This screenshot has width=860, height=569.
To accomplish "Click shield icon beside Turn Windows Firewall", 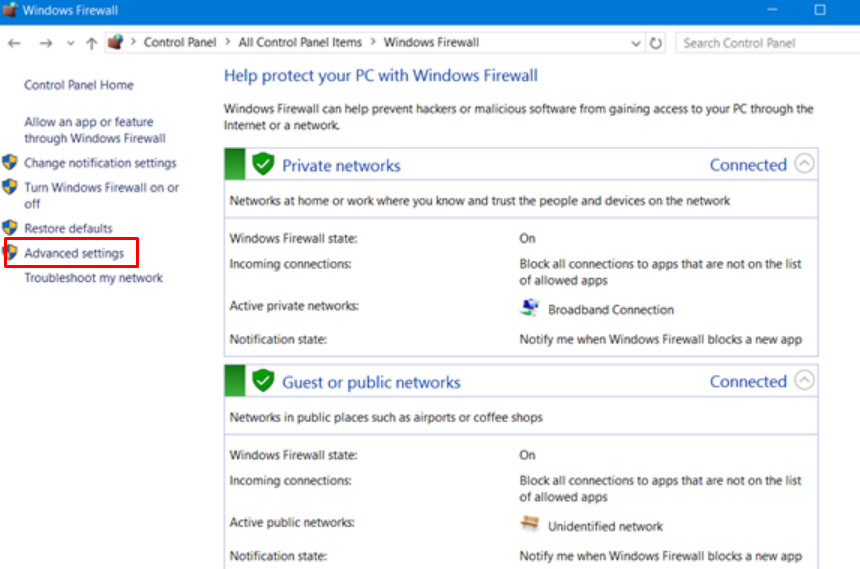I will pyautogui.click(x=10, y=187).
